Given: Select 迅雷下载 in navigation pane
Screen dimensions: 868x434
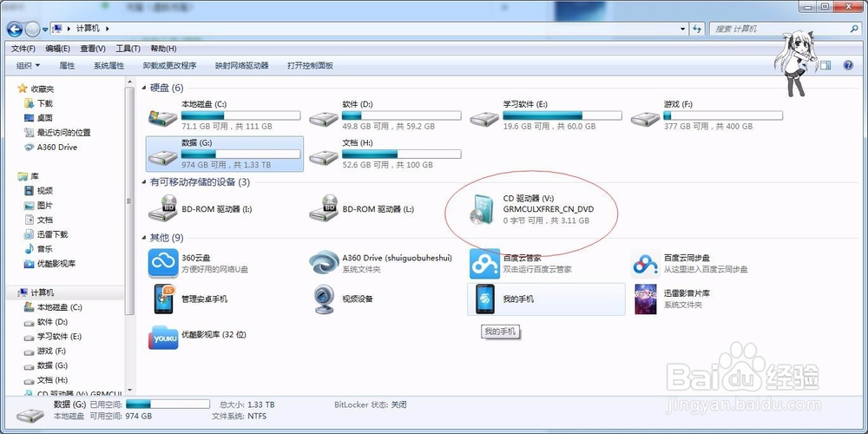Looking at the screenshot, I should (x=52, y=234).
